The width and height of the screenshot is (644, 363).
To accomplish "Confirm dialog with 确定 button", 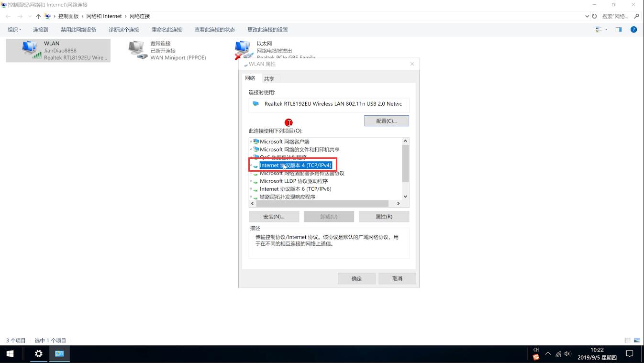I will (x=356, y=279).
